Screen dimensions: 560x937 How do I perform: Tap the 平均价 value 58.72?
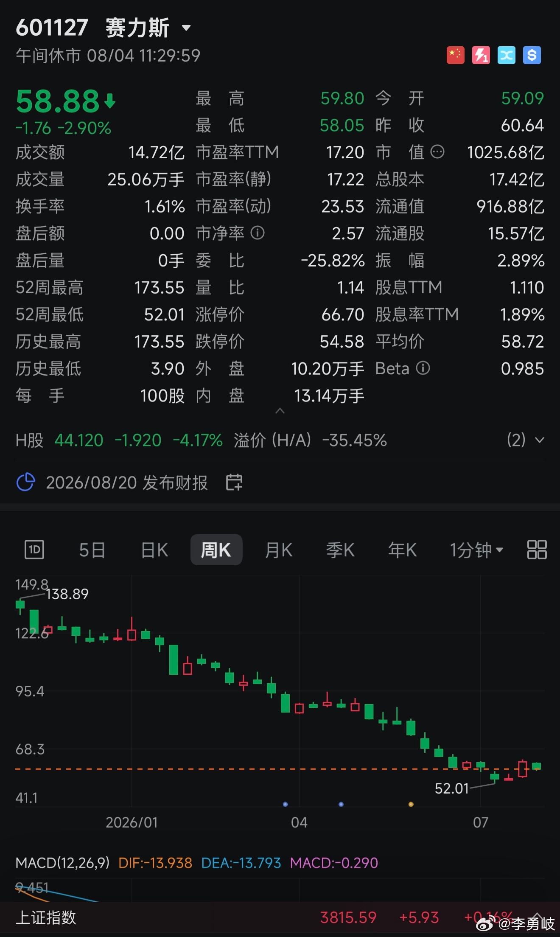pos(523,342)
